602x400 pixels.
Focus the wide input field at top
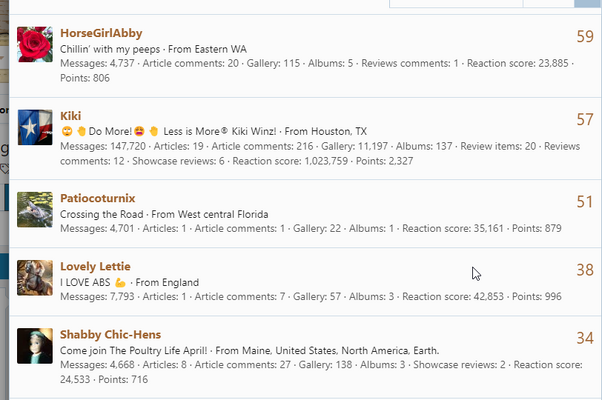(x=456, y=3)
